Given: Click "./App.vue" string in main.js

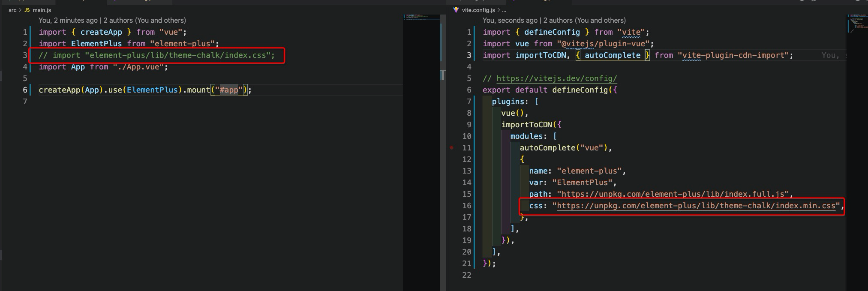Looking at the screenshot, I should [138, 67].
